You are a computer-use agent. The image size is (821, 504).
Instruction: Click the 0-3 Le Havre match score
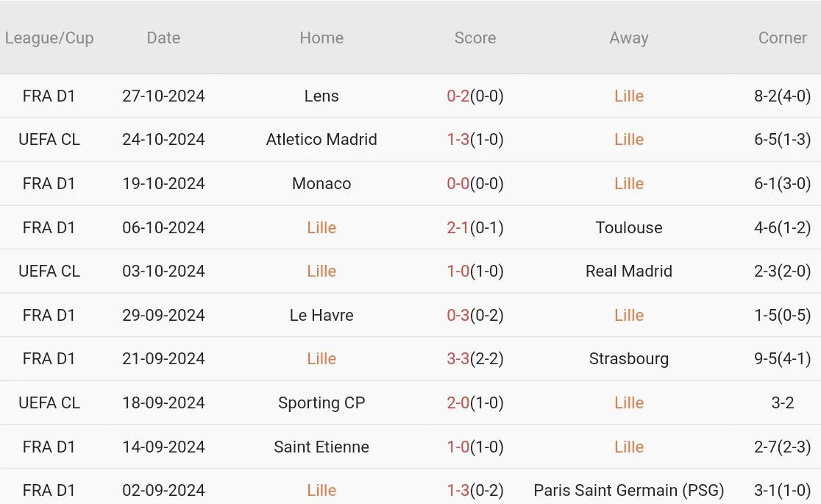pyautogui.click(x=458, y=315)
